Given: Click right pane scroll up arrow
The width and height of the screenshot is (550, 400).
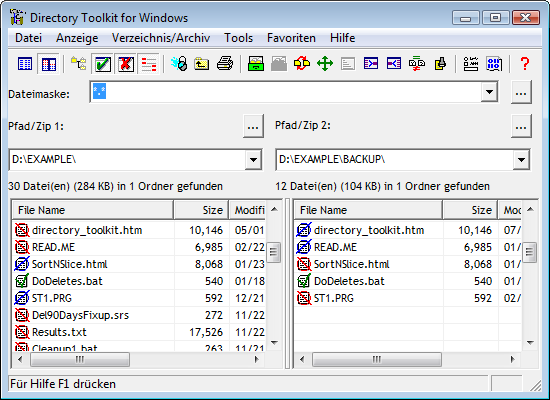Looking at the screenshot, I should coord(530,209).
